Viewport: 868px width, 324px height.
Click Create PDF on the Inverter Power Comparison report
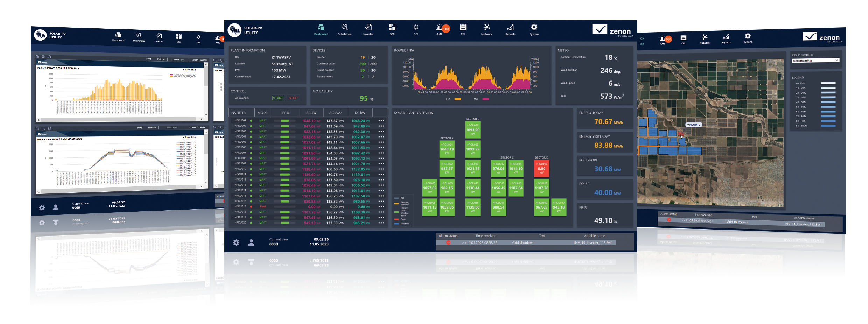[171, 128]
